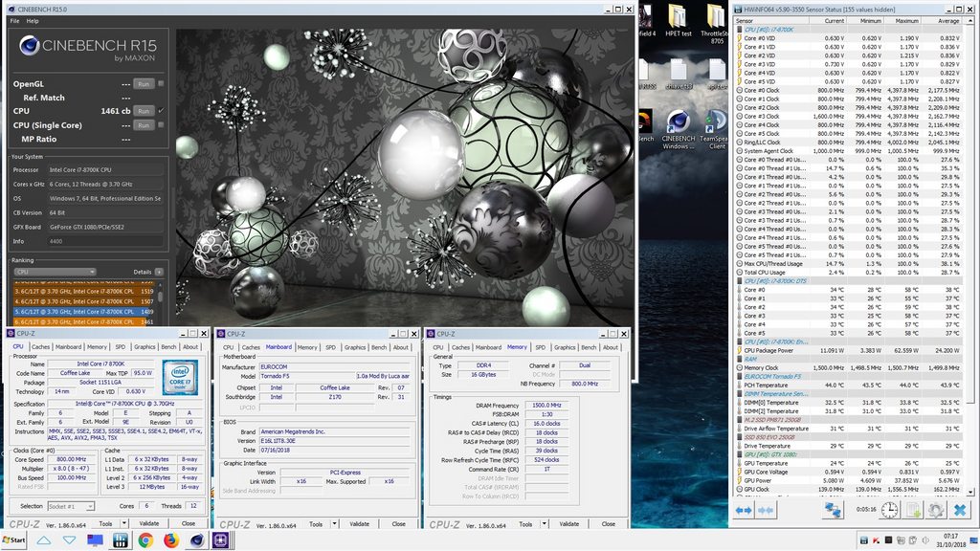Click the HWiNFO clock timer icon
Viewport: 980px width, 551px height.
pyautogui.click(x=891, y=511)
